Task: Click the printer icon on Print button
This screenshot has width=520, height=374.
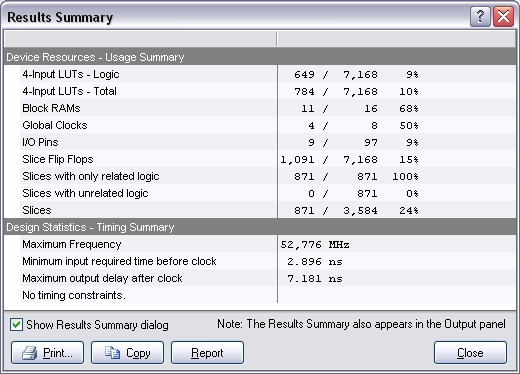Action: click(30, 353)
